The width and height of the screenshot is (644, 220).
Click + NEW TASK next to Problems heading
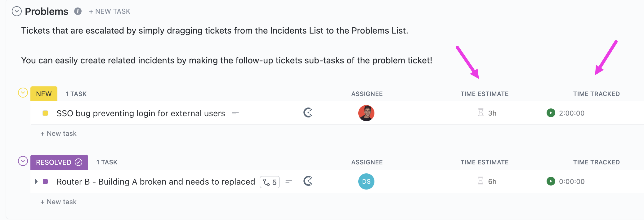(110, 11)
